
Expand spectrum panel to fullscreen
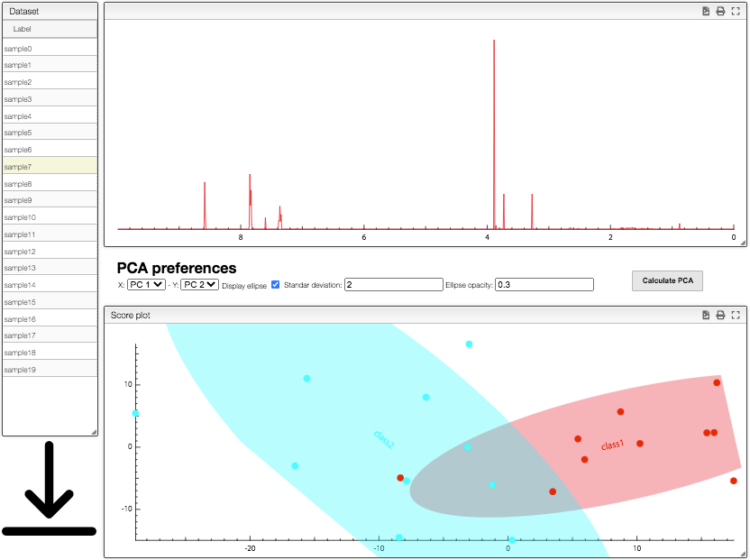(736, 11)
